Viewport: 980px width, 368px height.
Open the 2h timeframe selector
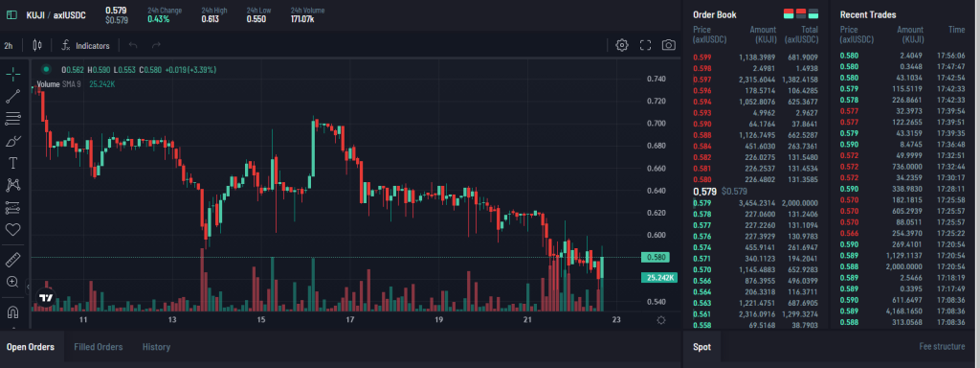click(9, 46)
